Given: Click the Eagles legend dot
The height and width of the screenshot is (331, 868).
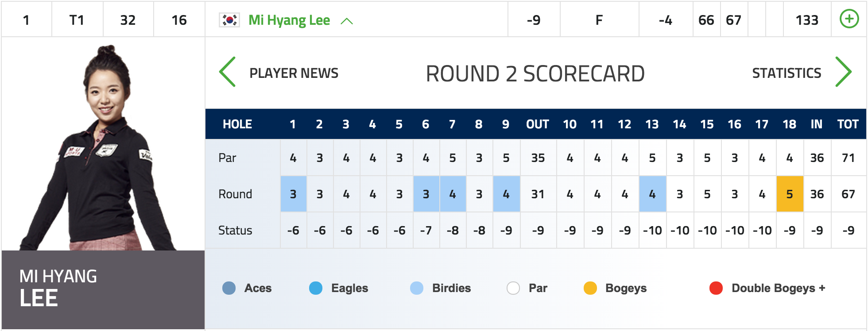Looking at the screenshot, I should click(x=316, y=288).
